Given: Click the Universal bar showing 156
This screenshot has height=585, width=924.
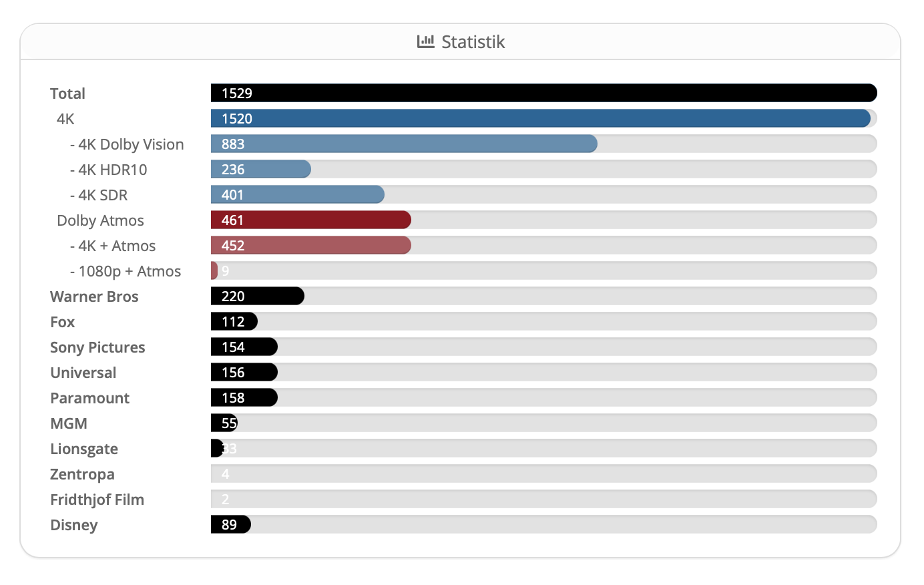Looking at the screenshot, I should tap(244, 372).
